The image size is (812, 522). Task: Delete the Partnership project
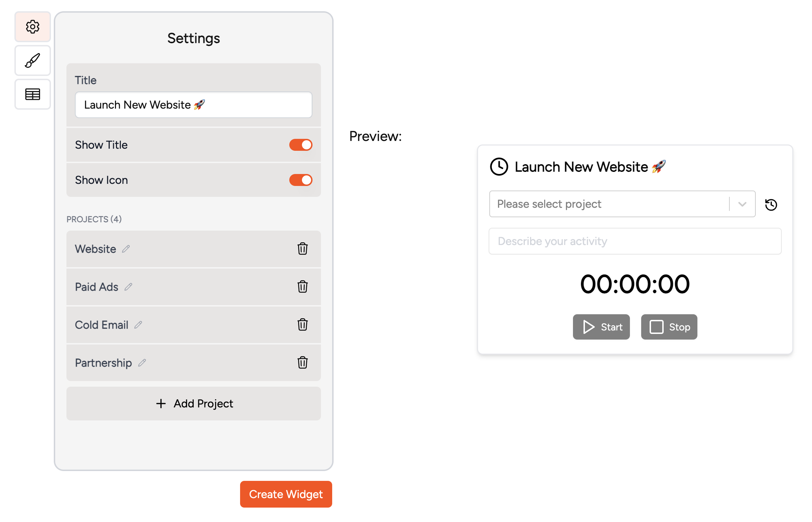302,363
